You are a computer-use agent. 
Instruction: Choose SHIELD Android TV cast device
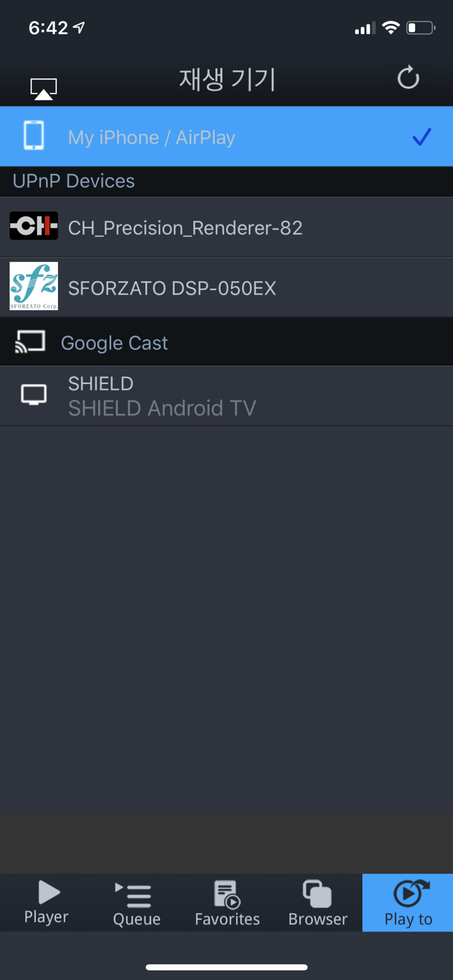[x=226, y=396]
